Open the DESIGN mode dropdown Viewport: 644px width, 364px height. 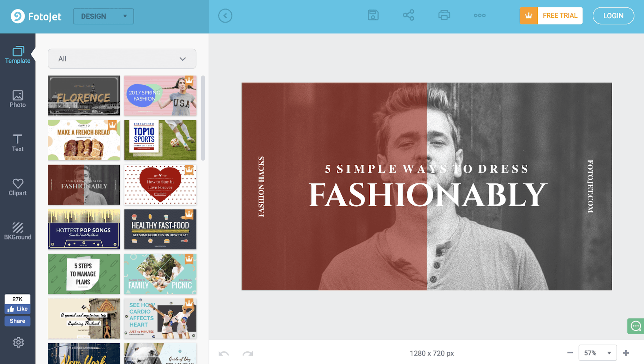103,16
